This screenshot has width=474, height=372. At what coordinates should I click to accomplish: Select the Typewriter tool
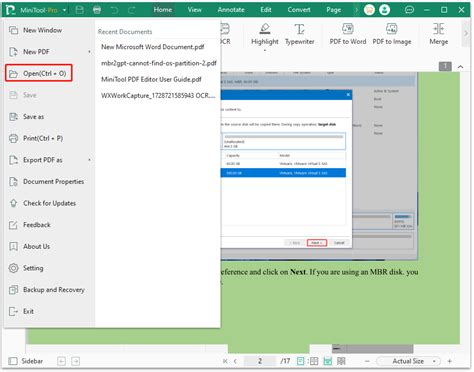[x=300, y=34]
